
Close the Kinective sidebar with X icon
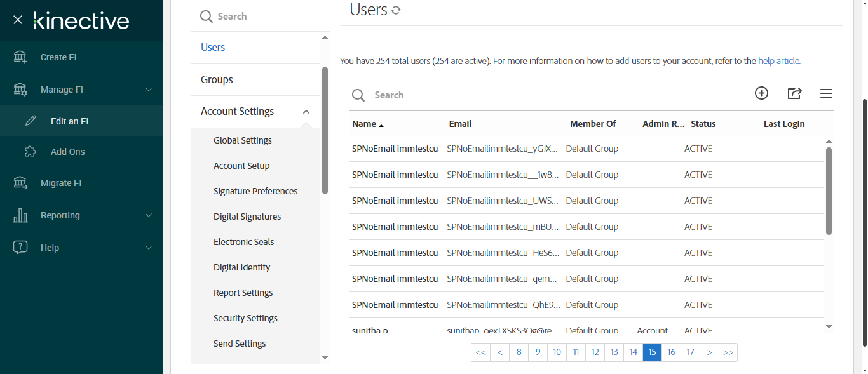pyautogui.click(x=18, y=20)
